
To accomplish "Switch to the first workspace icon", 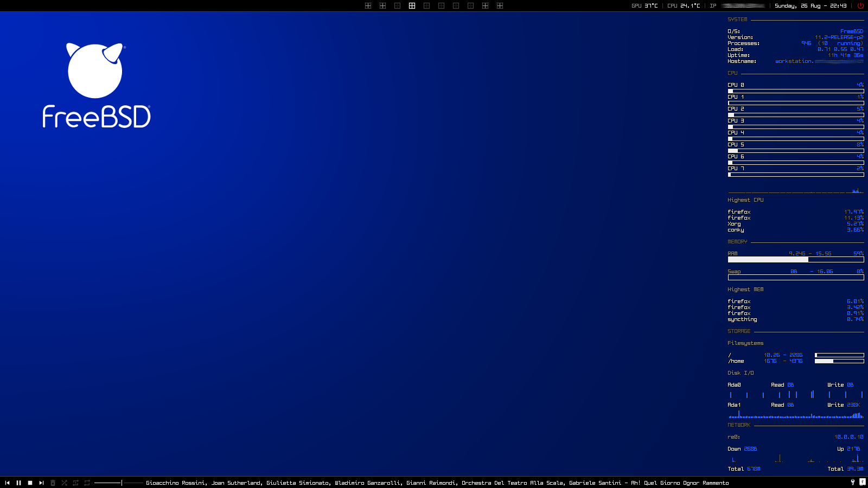I will pos(368,5).
